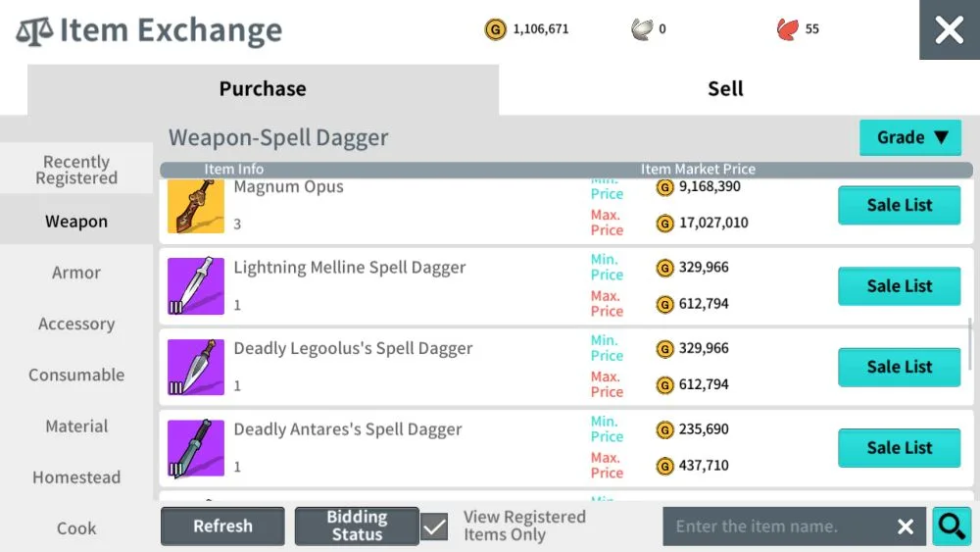Click the red feather currency icon
Viewport: 980px width, 552px height.
(787, 29)
